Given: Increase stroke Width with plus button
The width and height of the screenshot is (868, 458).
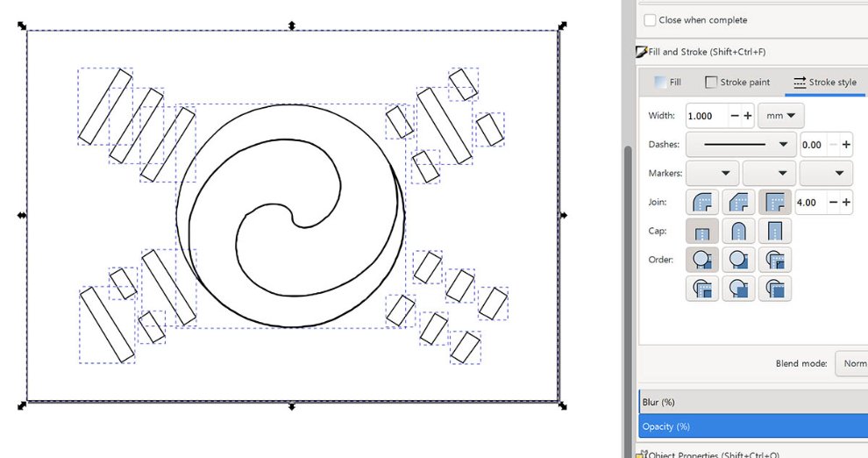Looking at the screenshot, I should [x=748, y=116].
